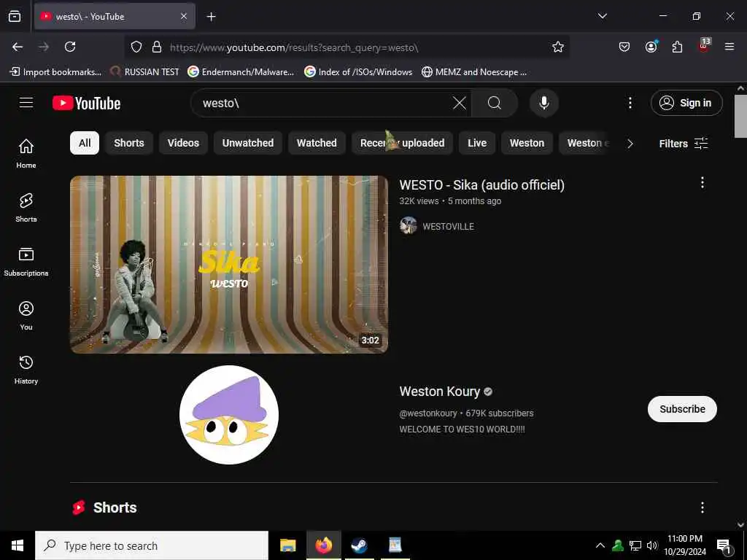Open the Firefox account icon
The height and width of the screenshot is (560, 747).
point(651,47)
